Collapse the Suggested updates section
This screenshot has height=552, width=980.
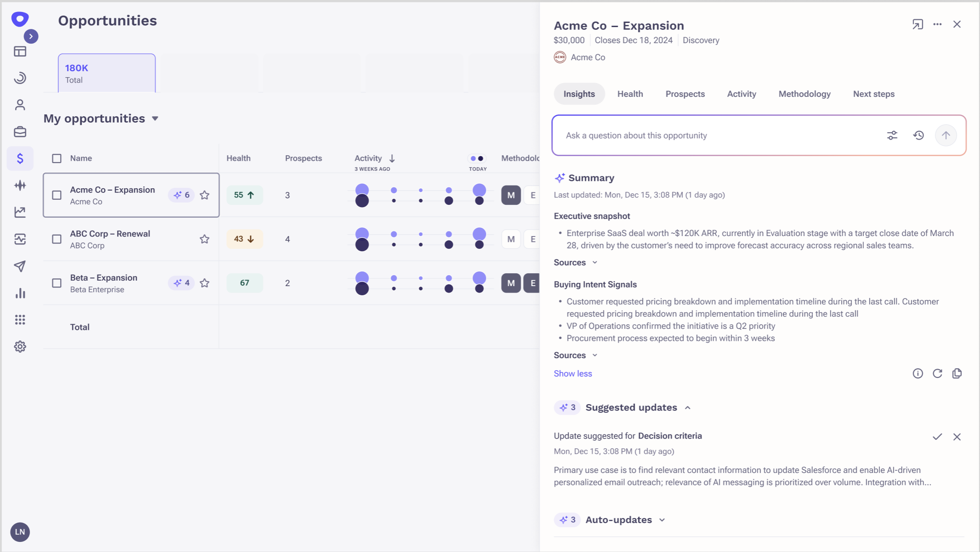coord(688,407)
